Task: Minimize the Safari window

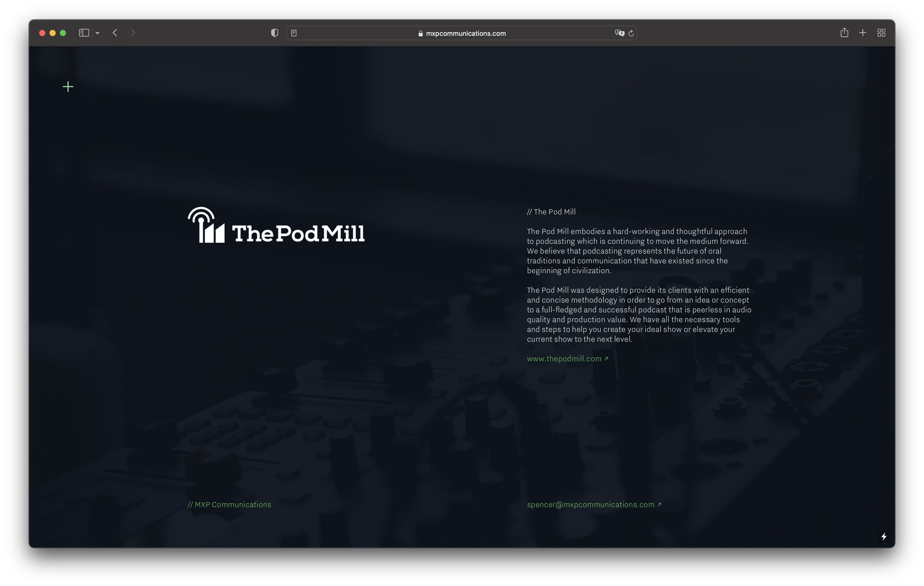Action: (53, 33)
